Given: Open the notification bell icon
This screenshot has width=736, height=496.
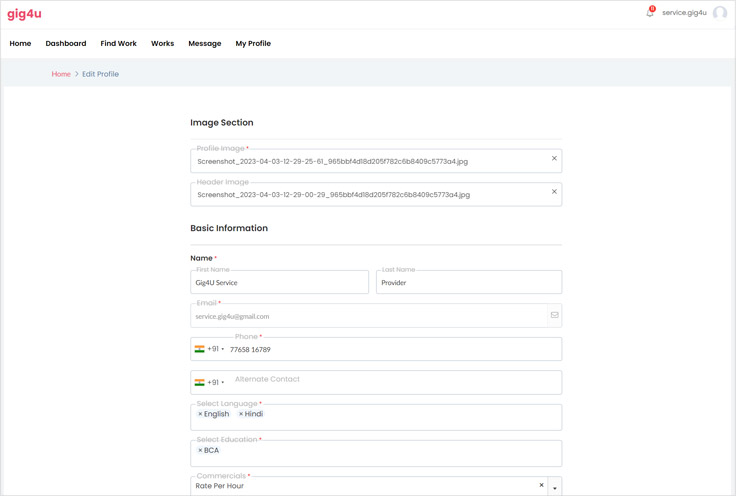Looking at the screenshot, I should tap(650, 13).
